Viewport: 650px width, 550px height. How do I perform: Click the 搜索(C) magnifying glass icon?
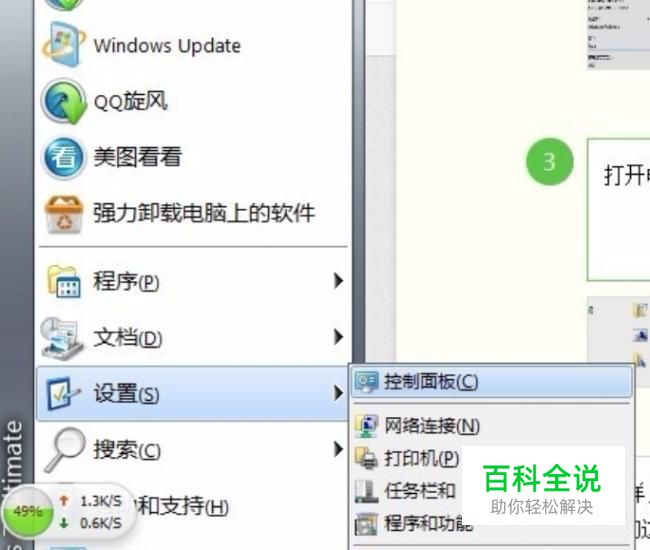(x=65, y=450)
